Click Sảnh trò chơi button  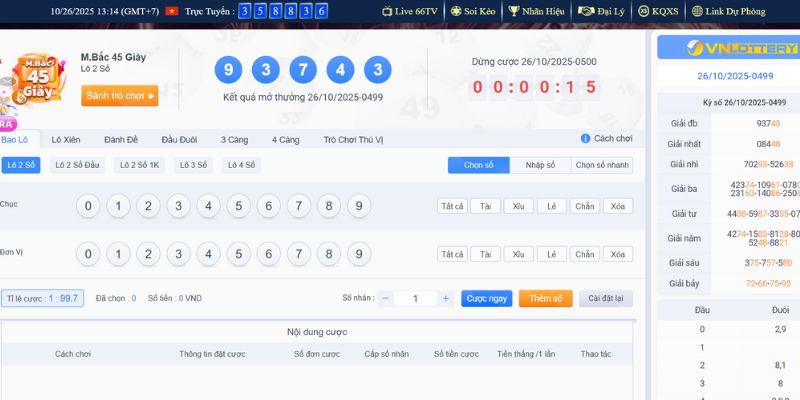[x=119, y=95]
